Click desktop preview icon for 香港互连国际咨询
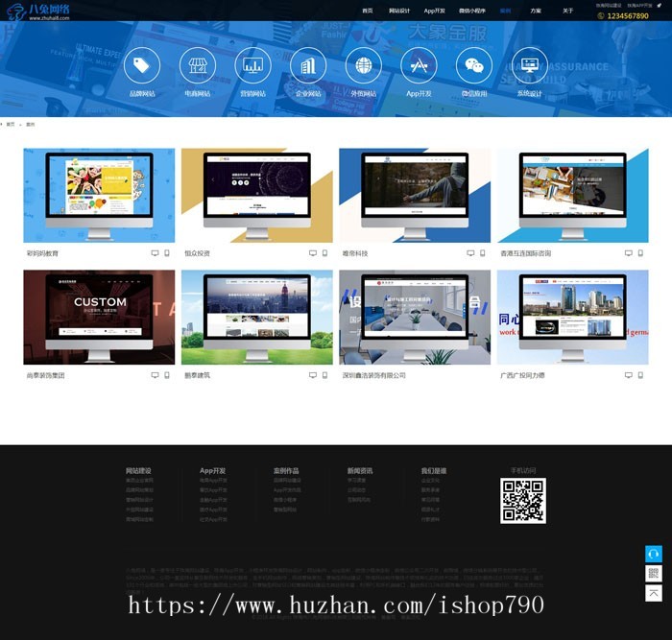This screenshot has height=640, width=672. coord(628,253)
